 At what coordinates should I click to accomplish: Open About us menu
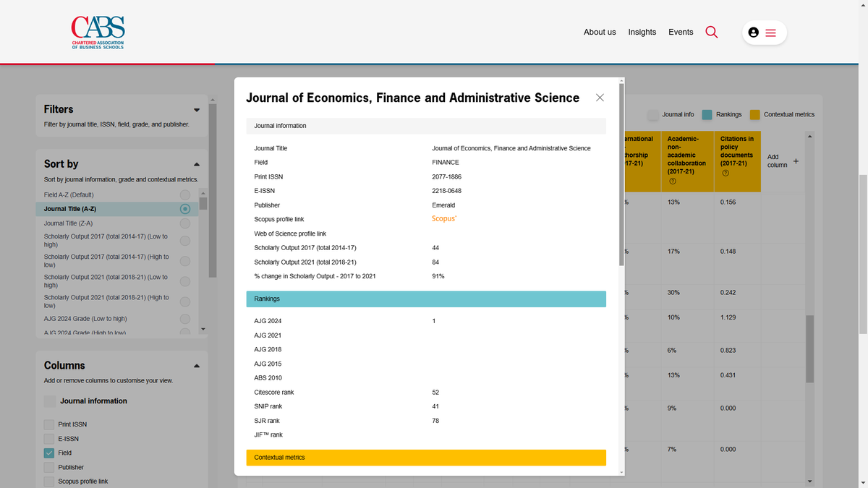click(x=600, y=32)
